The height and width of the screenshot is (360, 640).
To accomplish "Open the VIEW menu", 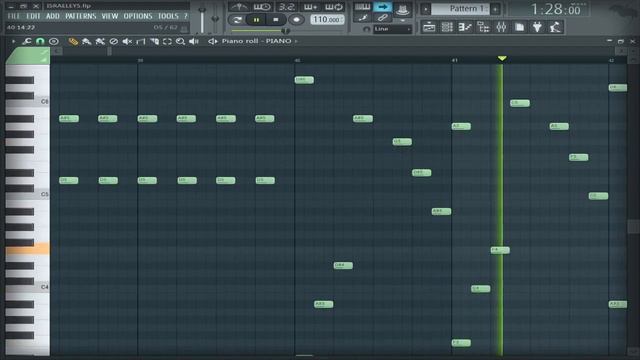I will [110, 16].
